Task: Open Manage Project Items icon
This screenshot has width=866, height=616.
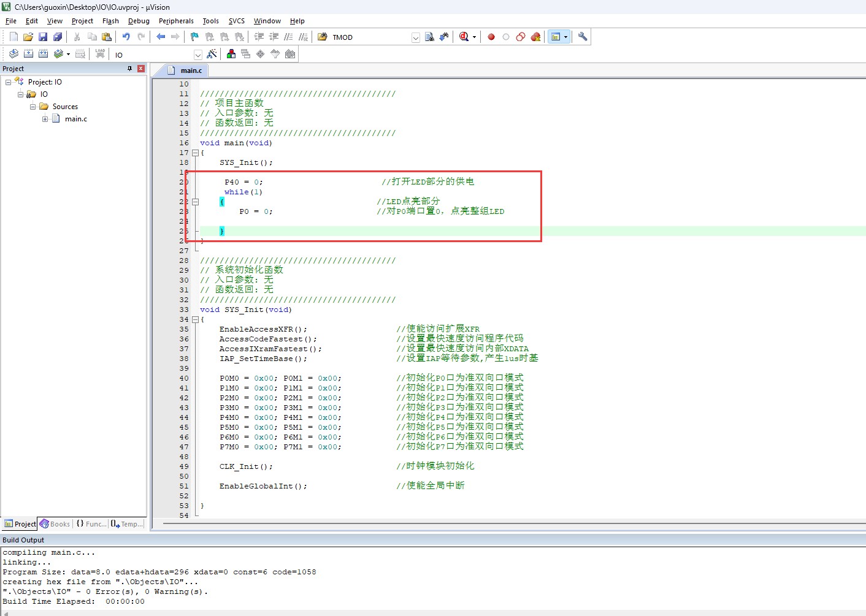Action: point(231,54)
